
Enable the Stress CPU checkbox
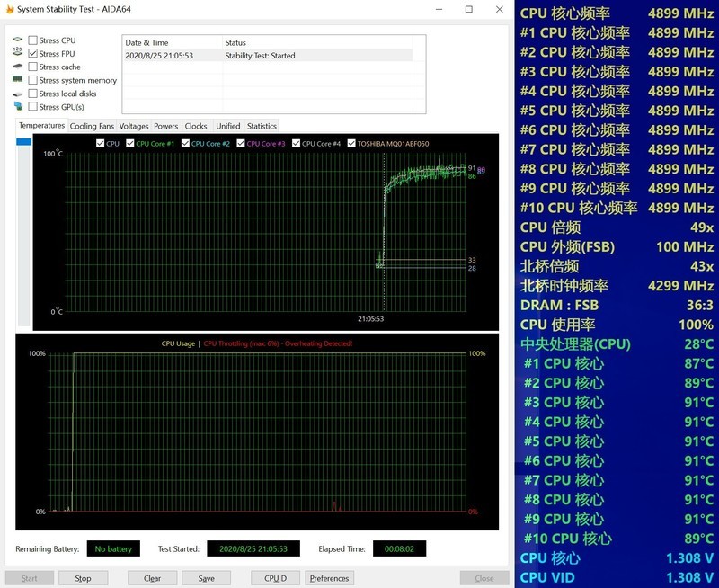(x=33, y=40)
